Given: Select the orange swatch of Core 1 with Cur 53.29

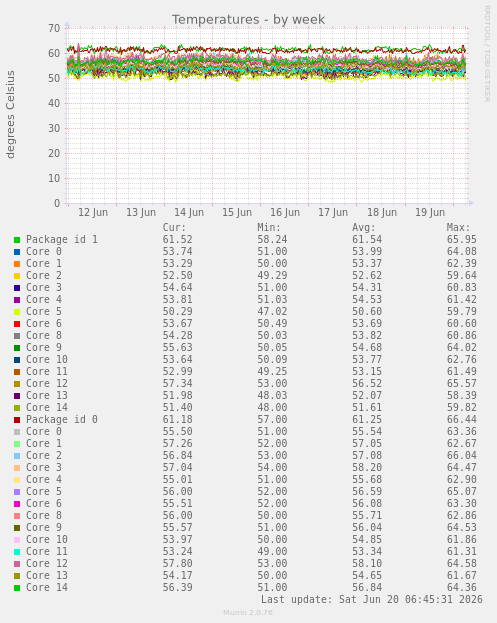Looking at the screenshot, I should coord(17,264).
